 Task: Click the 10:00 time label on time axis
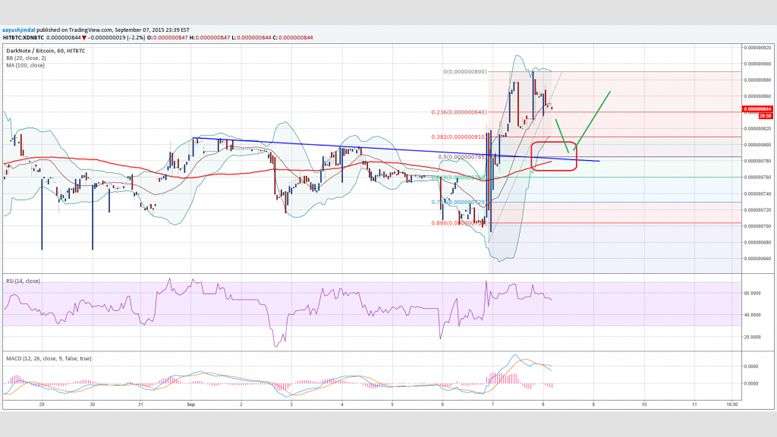(x=732, y=404)
